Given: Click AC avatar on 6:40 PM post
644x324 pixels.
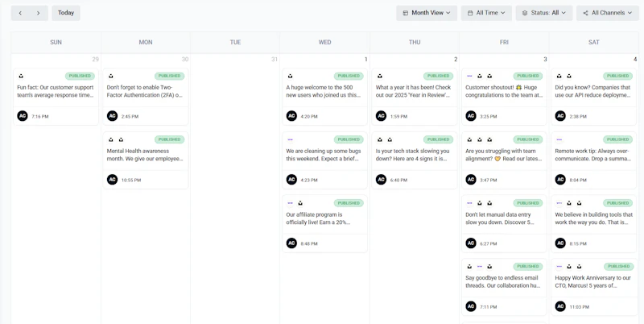Looking at the screenshot, I should (381, 180).
